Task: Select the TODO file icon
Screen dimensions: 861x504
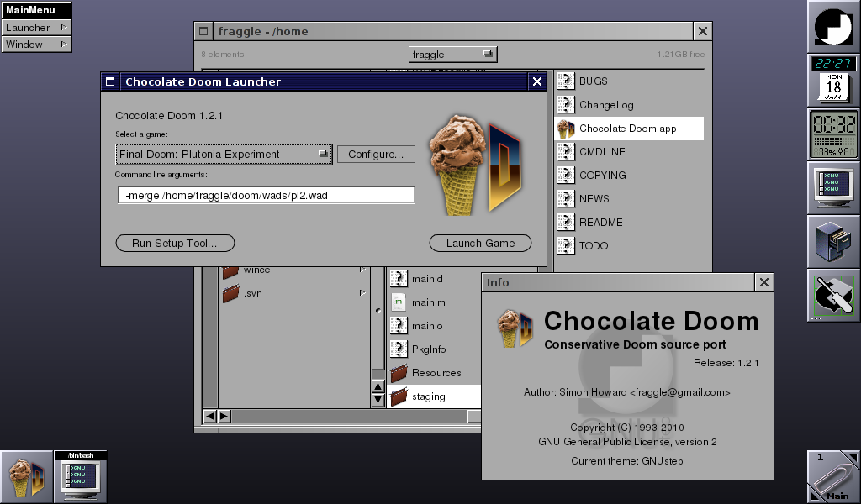Action: [566, 245]
